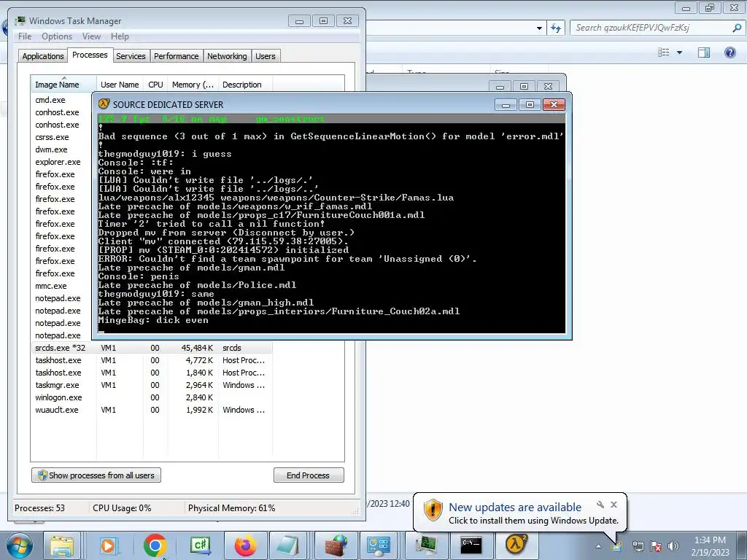Select the mmc.exe process

pos(50,286)
